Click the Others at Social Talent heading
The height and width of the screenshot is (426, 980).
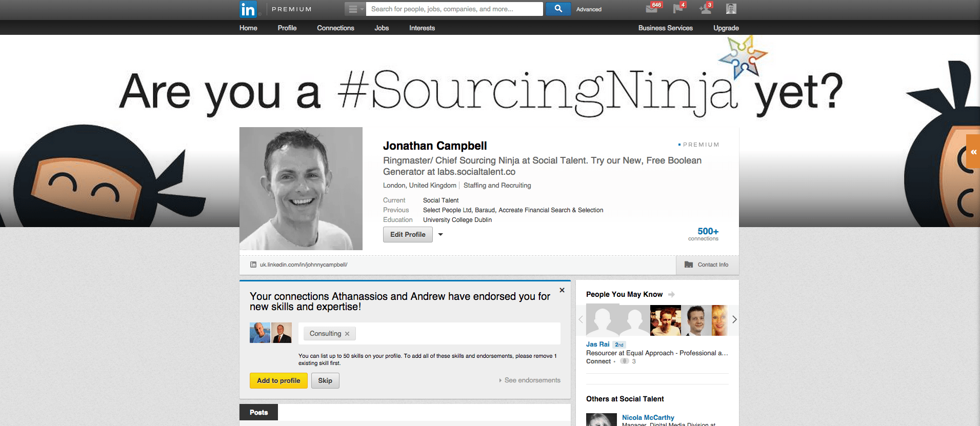point(625,399)
